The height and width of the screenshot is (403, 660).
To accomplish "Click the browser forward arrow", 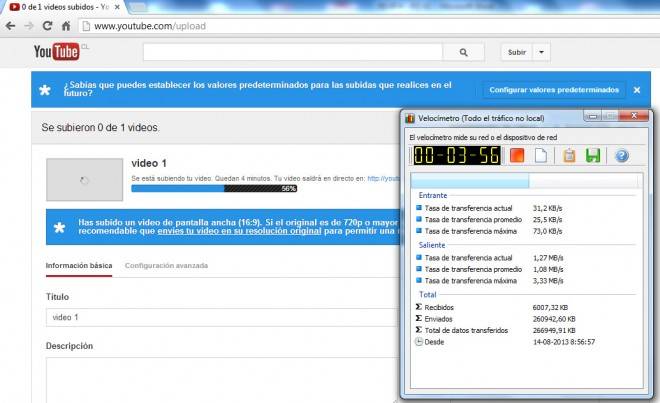I will (29, 26).
